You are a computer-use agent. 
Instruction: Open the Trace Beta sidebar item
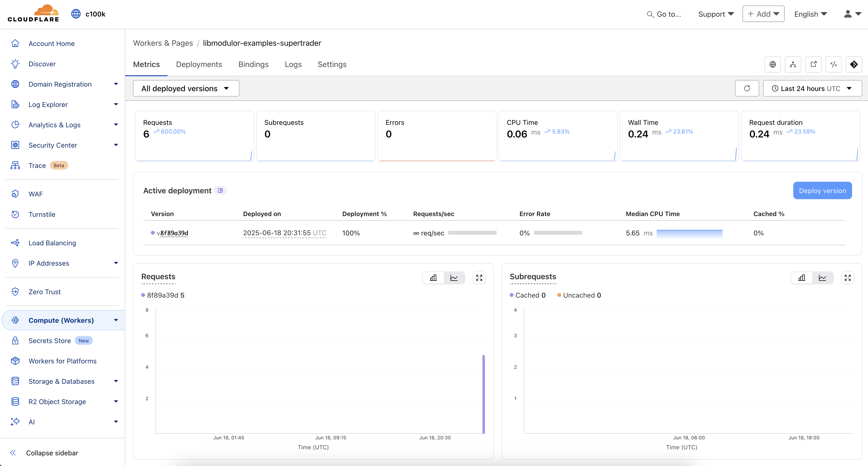[x=38, y=165]
